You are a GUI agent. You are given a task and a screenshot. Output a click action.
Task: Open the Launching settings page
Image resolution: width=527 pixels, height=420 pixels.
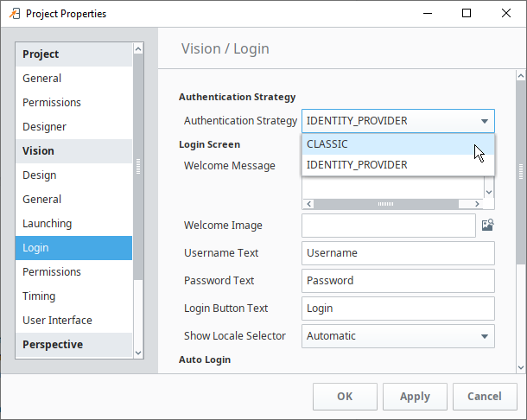click(73, 224)
